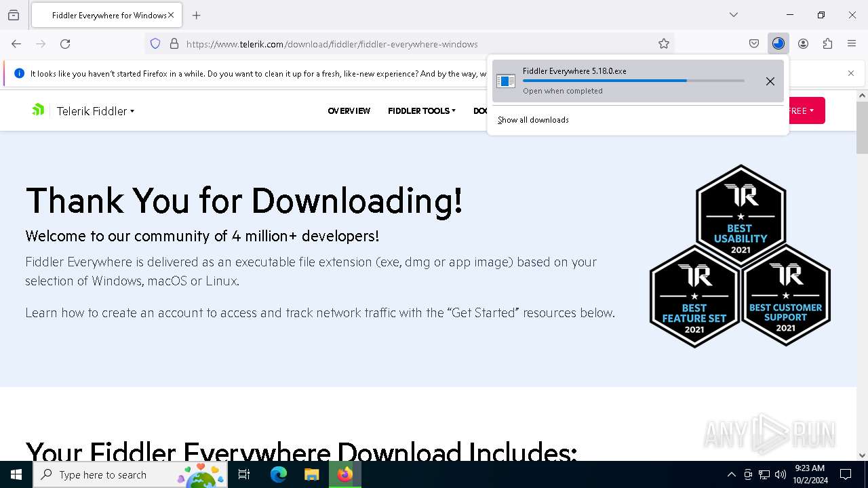Save page to Pocket
Screen dimensions: 868x488
pos(754,43)
